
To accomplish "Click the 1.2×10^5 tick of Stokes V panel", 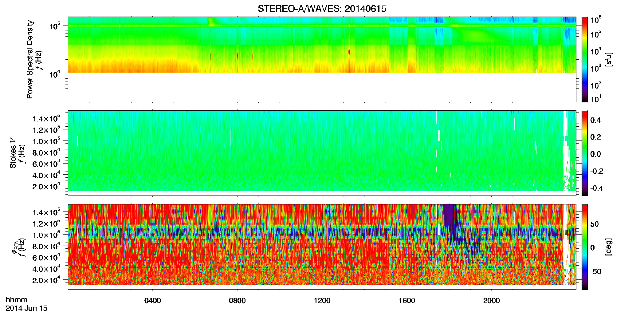I will (x=47, y=130).
